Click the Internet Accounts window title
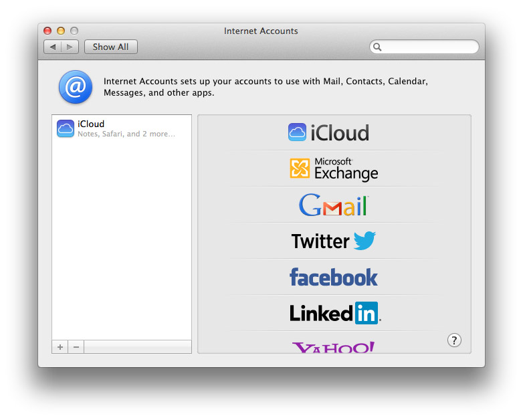 261,31
